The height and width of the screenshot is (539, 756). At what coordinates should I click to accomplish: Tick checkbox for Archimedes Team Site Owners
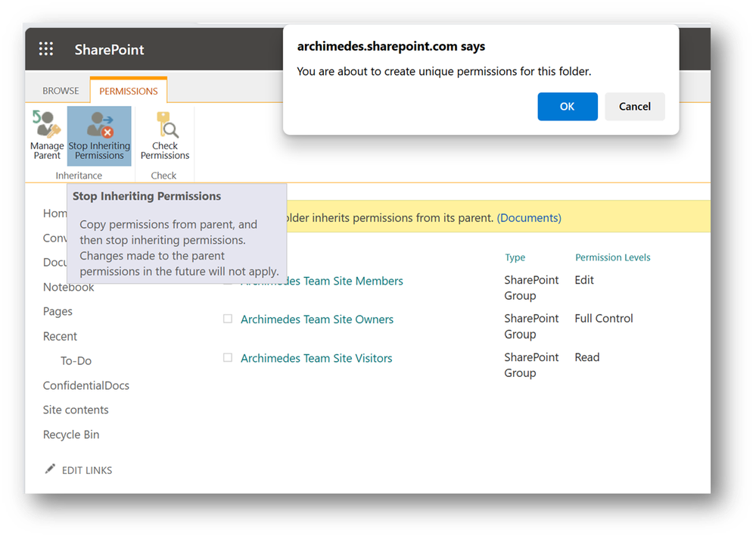[x=228, y=319]
